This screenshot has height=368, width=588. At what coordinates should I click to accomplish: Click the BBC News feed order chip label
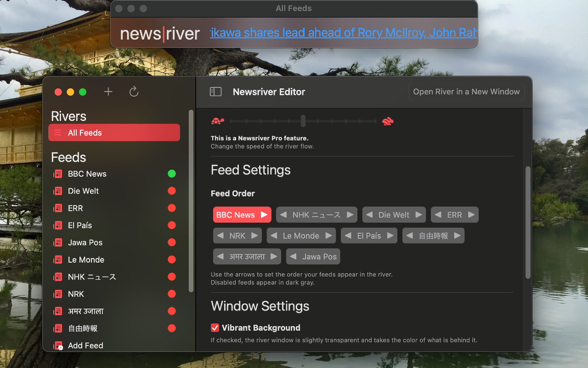click(x=235, y=215)
